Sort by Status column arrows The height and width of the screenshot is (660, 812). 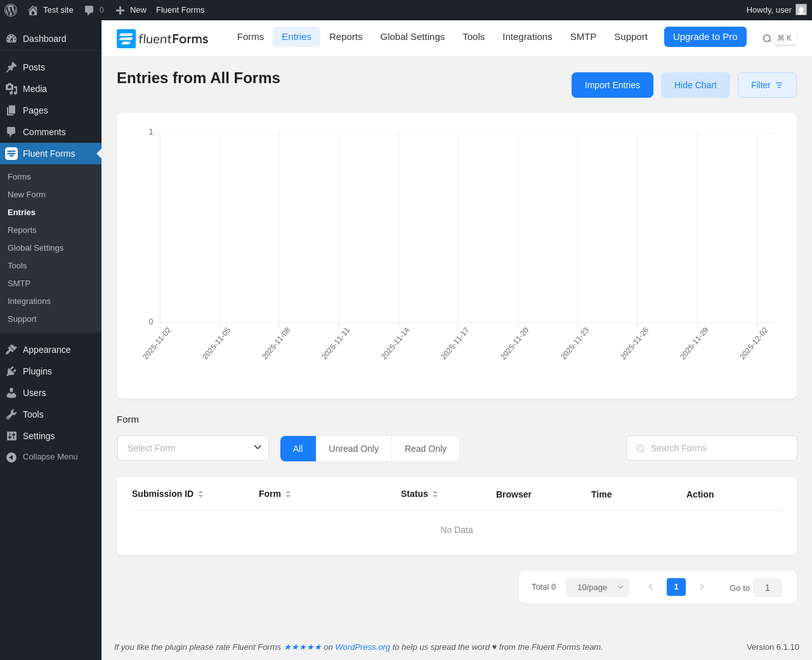435,494
